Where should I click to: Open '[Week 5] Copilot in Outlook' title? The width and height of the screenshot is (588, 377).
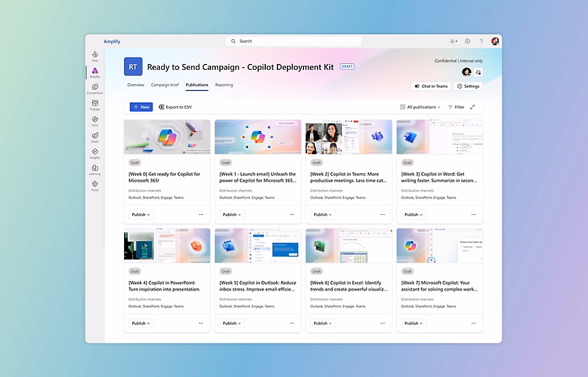tap(258, 285)
